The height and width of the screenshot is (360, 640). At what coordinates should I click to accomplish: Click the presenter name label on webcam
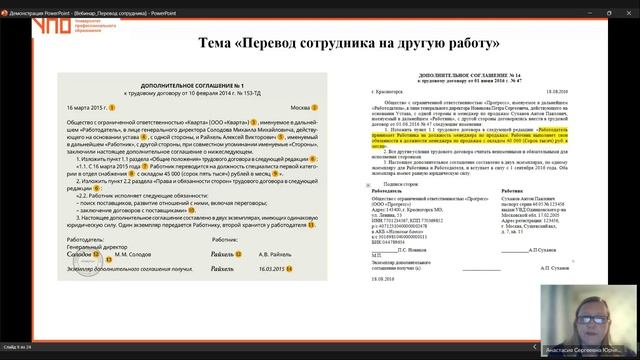tap(584, 350)
